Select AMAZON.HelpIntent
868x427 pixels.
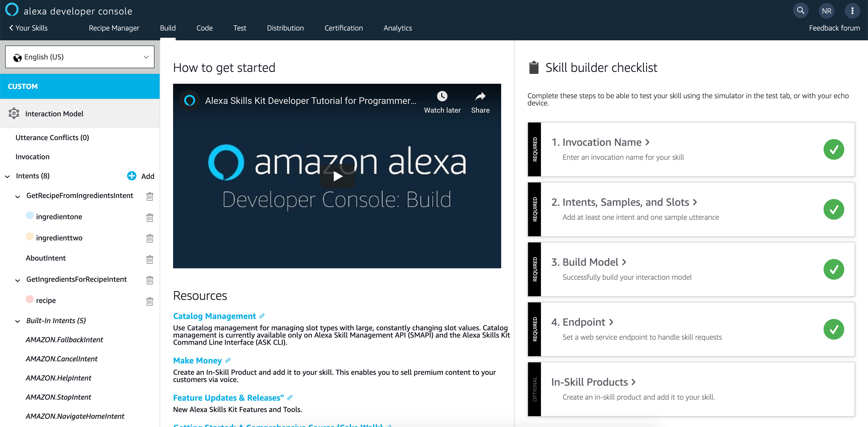tap(59, 378)
